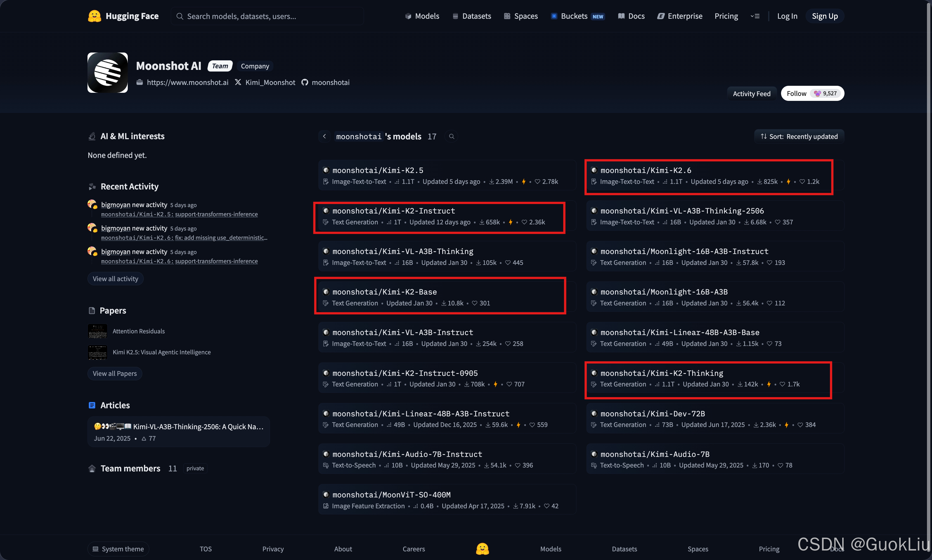Open the GitHub moonshotai link
The width and height of the screenshot is (932, 560).
[x=325, y=82]
